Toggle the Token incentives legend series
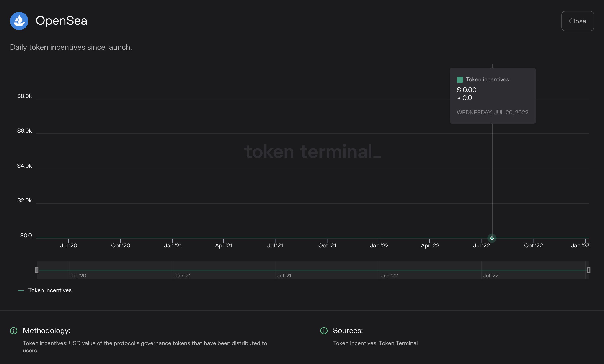604x364 pixels. [50, 290]
